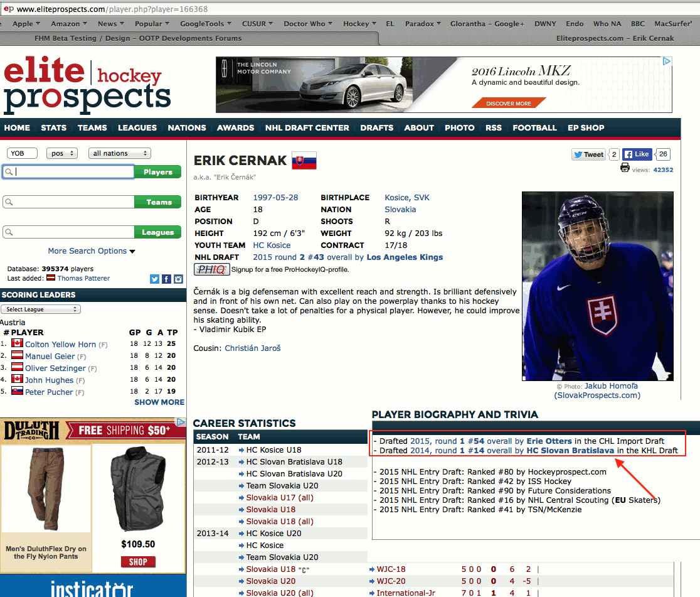Viewport: 700px width, 597px height.
Task: Open the Slovakia nation link
Action: click(x=400, y=210)
